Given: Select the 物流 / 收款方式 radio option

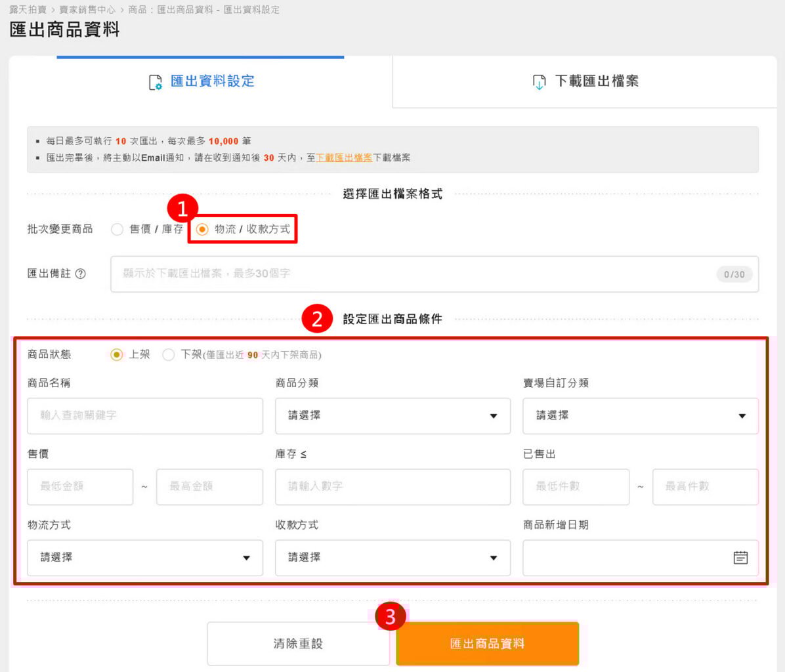Looking at the screenshot, I should point(202,229).
